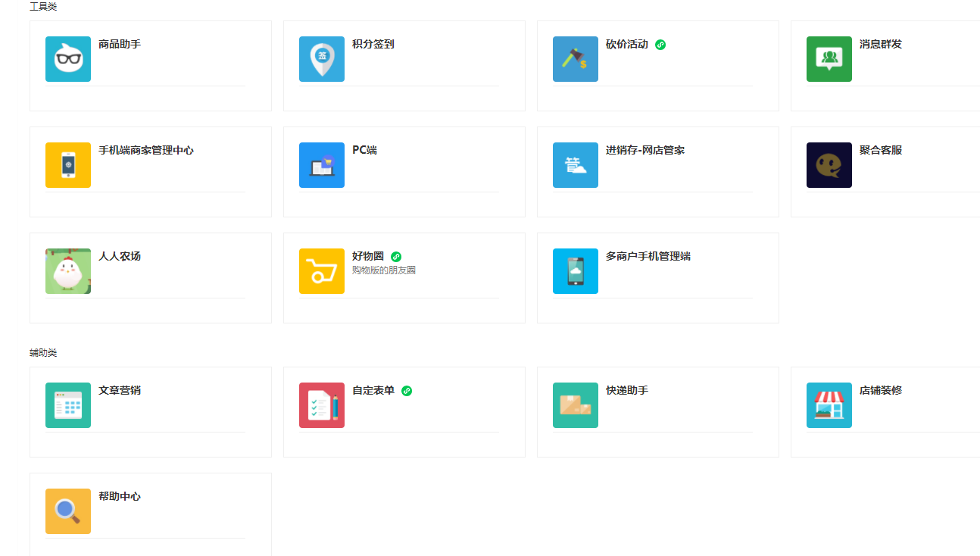The image size is (980, 556).
Task: Click the green badge next to 自定表单
Action: point(407,391)
